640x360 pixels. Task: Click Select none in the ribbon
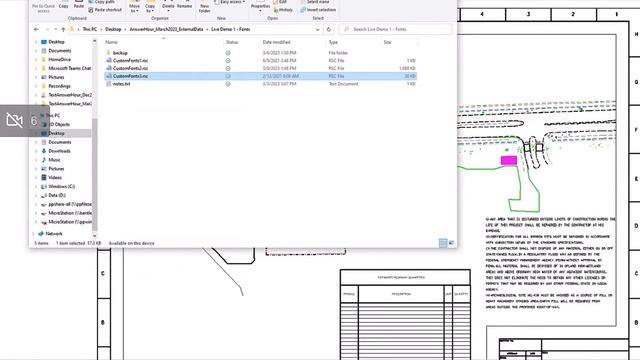click(x=315, y=2)
